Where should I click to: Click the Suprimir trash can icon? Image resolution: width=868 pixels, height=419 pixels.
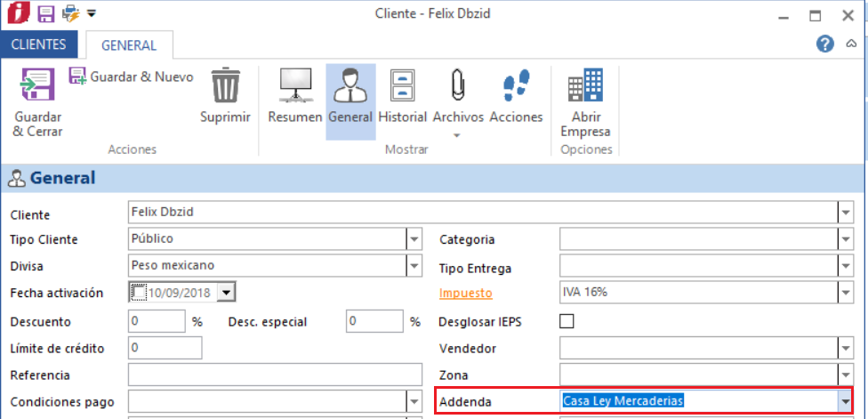point(225,87)
